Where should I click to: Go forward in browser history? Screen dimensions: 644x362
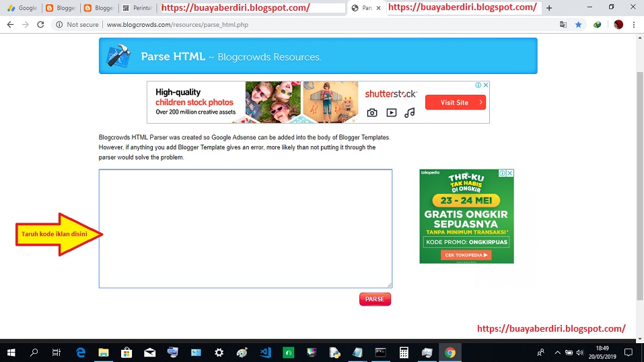[26, 25]
